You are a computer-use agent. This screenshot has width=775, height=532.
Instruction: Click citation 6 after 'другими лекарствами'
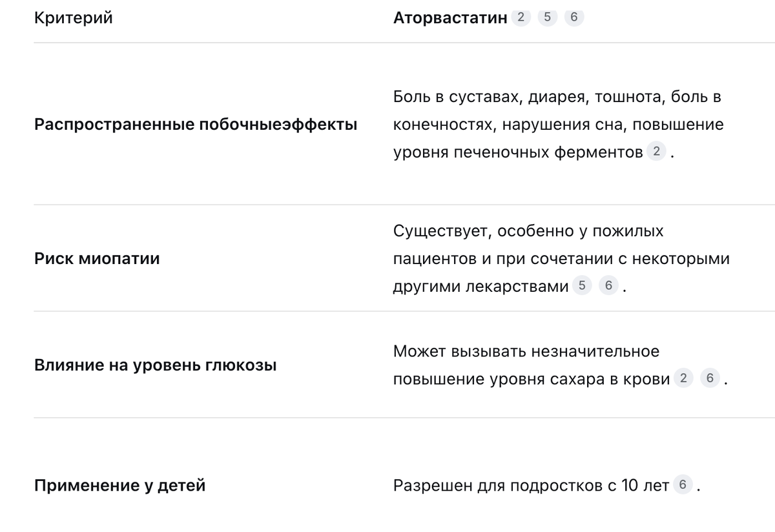tap(608, 286)
